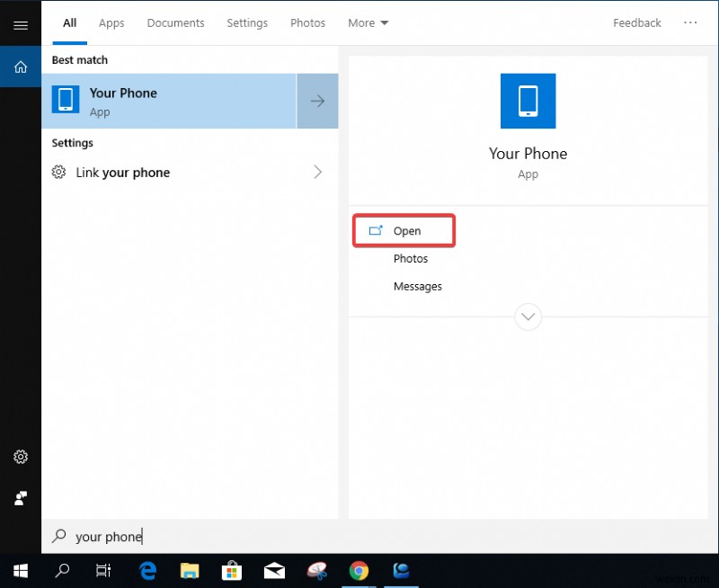The width and height of the screenshot is (719, 588).
Task: Expand the More filter dropdown
Action: (x=368, y=22)
